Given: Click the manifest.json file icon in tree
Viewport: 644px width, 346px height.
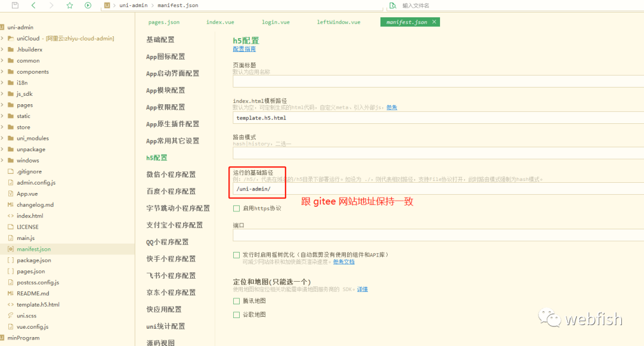Looking at the screenshot, I should pyautogui.click(x=11, y=249).
